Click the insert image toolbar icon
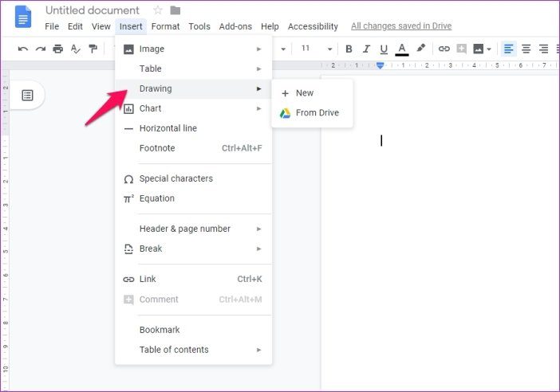The image size is (560, 392). tap(478, 49)
